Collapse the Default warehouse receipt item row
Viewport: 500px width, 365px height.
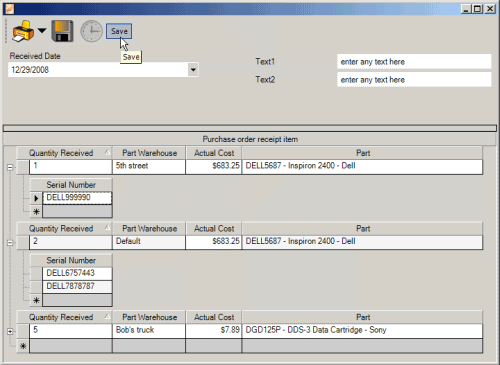[x=10, y=243]
